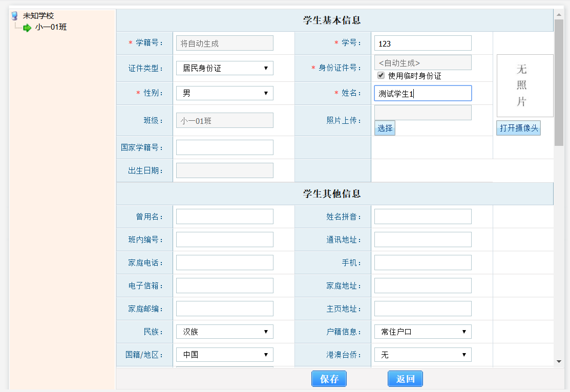This screenshot has width=570, height=392.
Task: Click 选择 to choose a photo file
Action: 385,128
